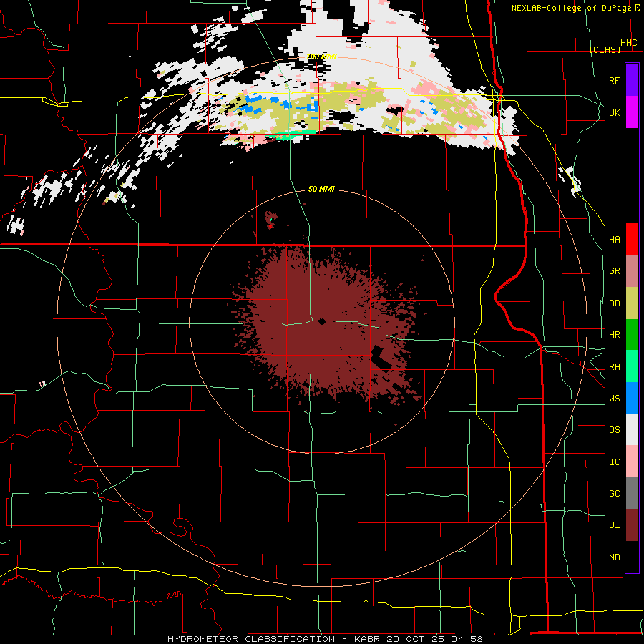
Task: Click the '20 OCT 25' date in footer
Action: 416,639
